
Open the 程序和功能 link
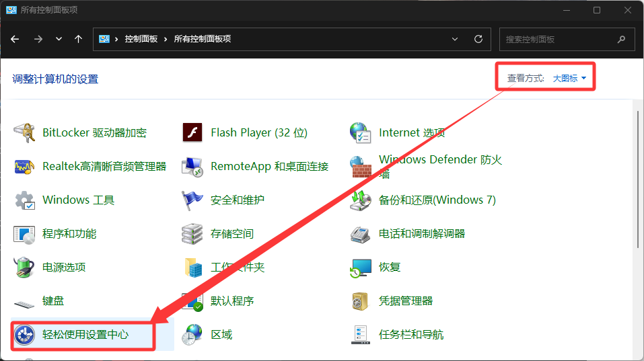(x=69, y=234)
